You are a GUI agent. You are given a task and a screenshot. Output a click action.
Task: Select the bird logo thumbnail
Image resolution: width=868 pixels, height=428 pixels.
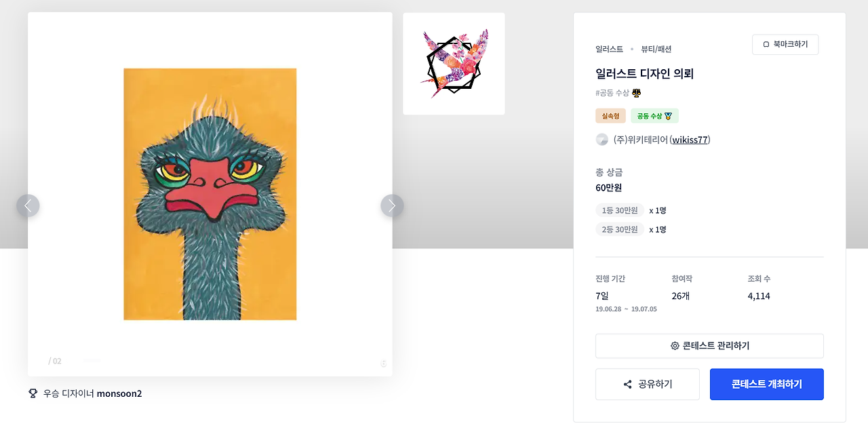pos(454,64)
